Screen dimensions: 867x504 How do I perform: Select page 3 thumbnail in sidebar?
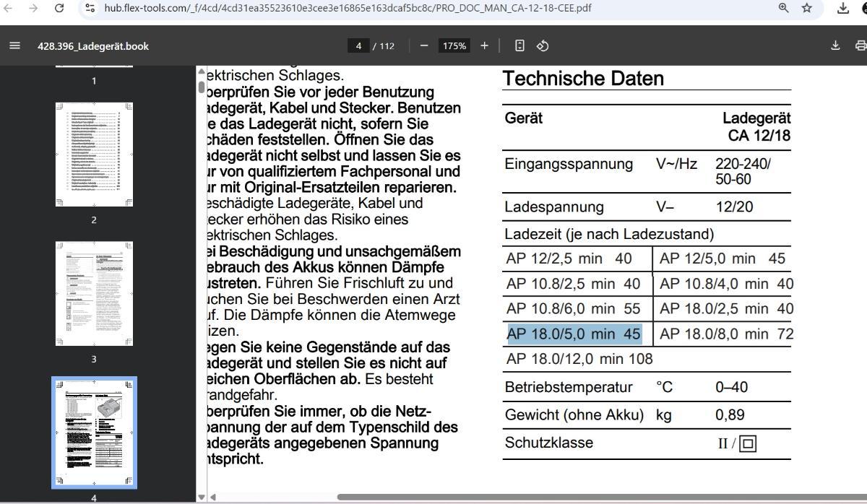tap(94, 294)
